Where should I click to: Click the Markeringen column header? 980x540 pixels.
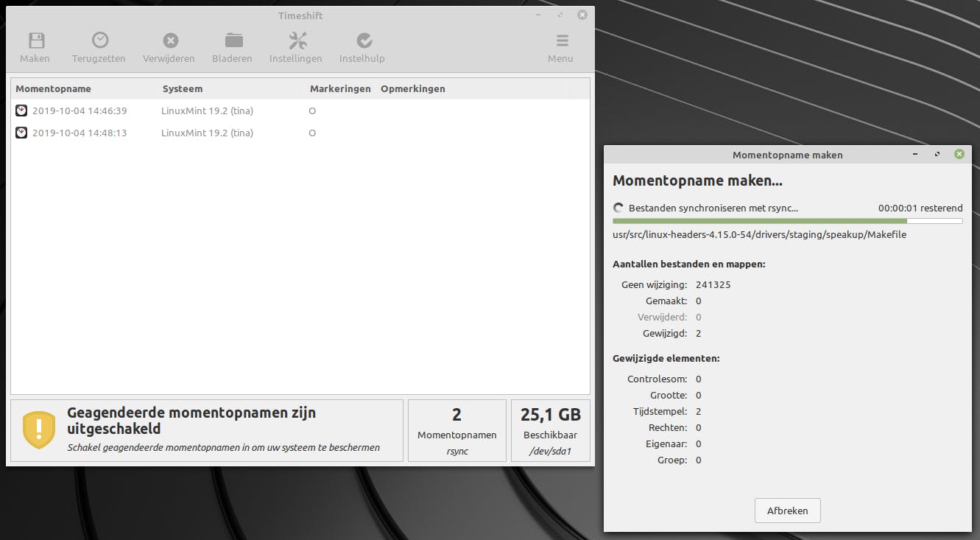tap(340, 89)
